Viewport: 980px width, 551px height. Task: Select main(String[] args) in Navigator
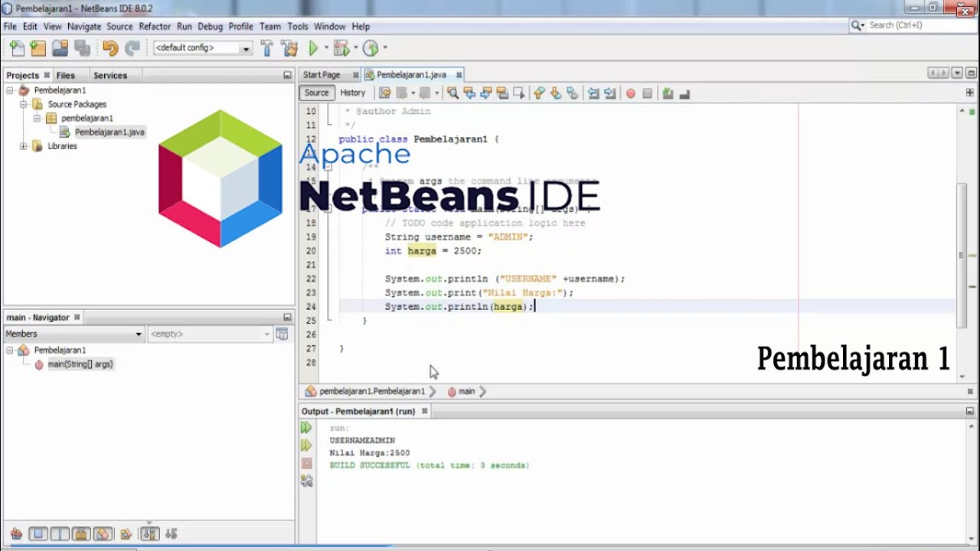(x=80, y=364)
